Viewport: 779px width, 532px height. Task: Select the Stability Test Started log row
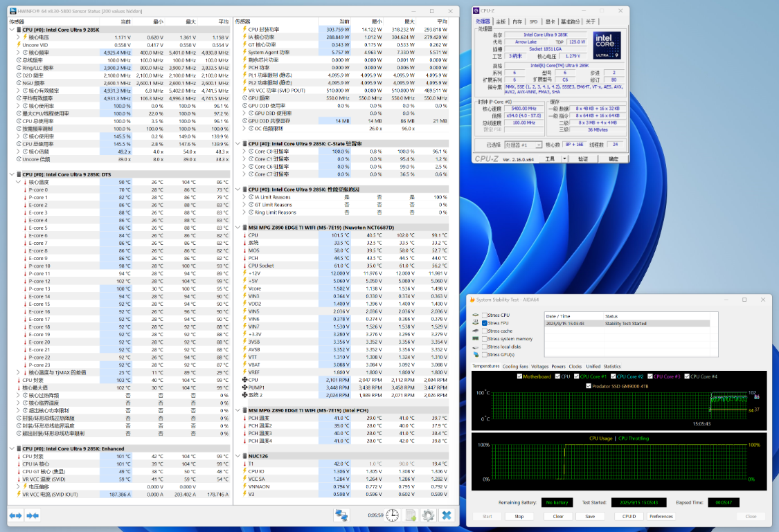tap(627, 323)
